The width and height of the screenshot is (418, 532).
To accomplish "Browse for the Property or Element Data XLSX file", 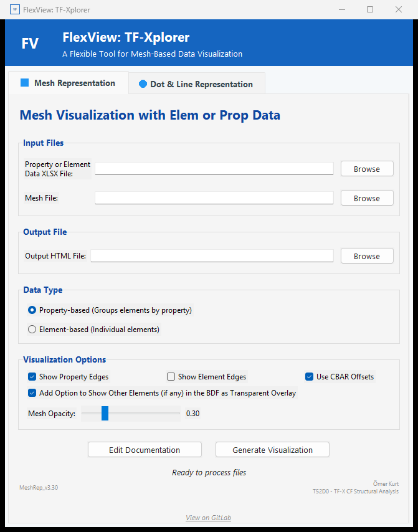I will tap(366, 168).
